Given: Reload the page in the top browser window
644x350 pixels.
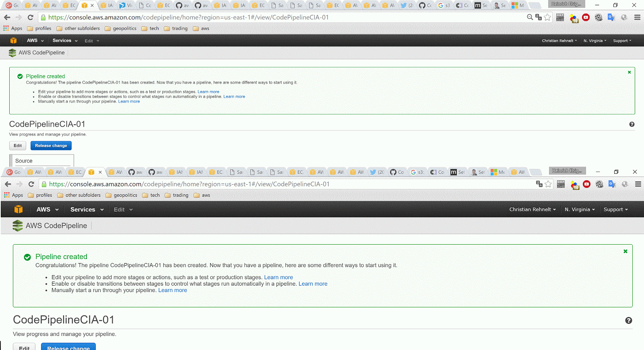Looking at the screenshot, I should 30,17.
